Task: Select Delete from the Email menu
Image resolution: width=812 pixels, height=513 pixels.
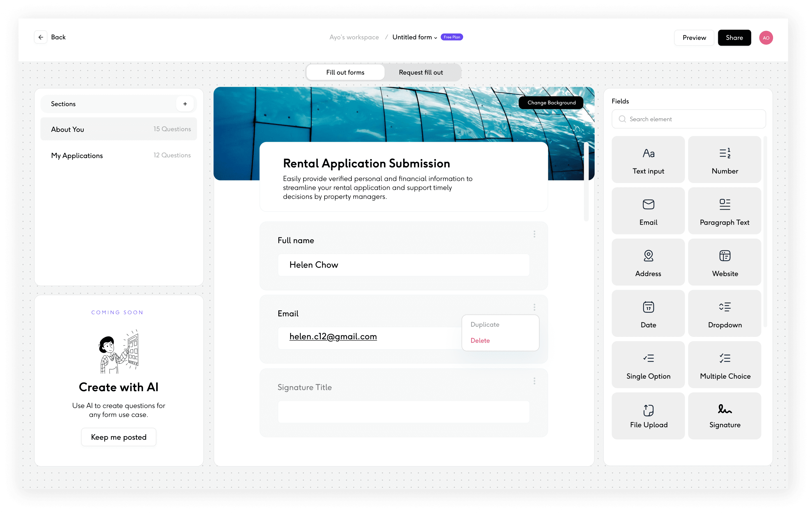Action: [x=480, y=340]
